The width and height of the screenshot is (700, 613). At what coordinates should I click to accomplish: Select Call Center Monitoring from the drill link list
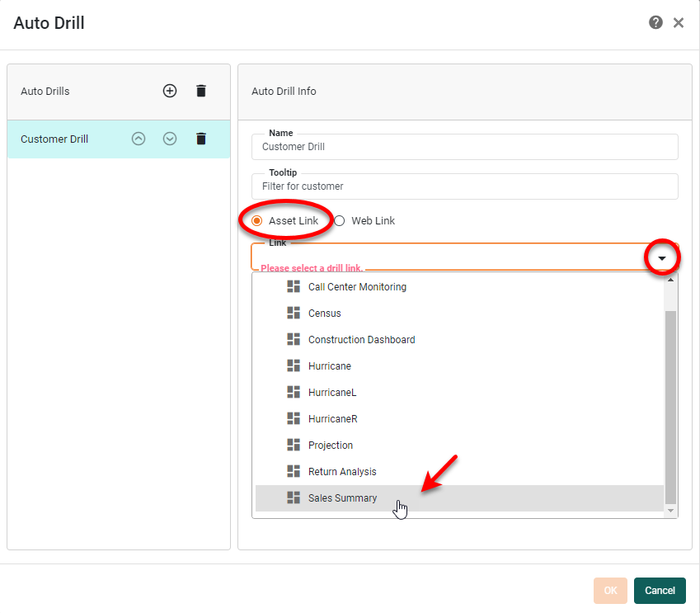coord(357,286)
